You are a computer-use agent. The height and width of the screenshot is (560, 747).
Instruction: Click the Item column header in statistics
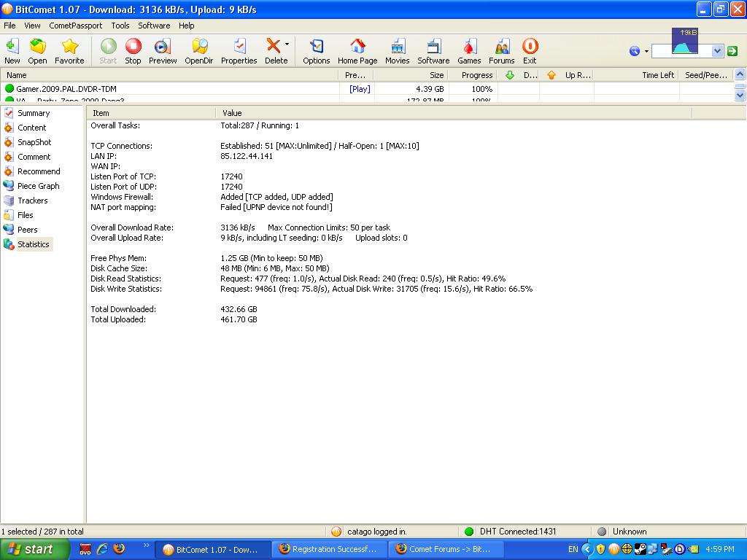coord(150,113)
